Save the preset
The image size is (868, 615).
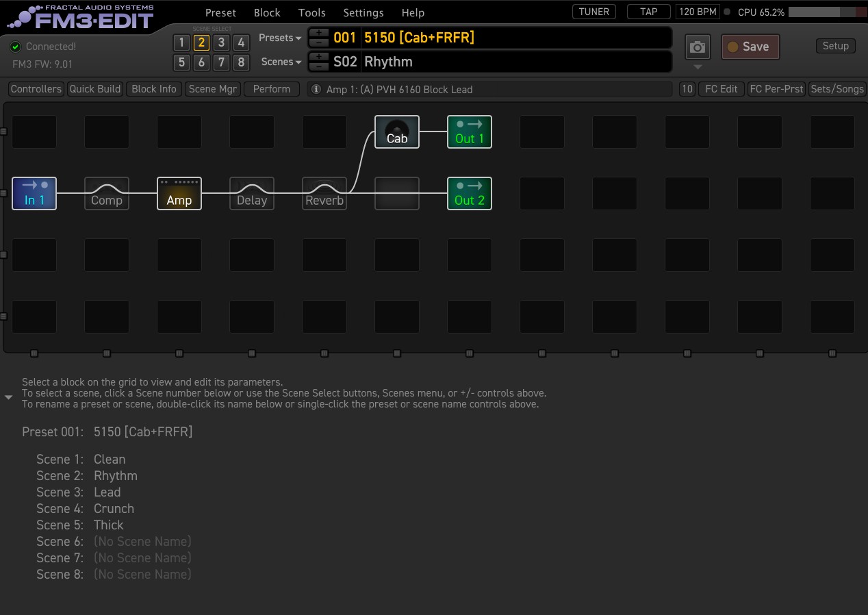click(750, 47)
